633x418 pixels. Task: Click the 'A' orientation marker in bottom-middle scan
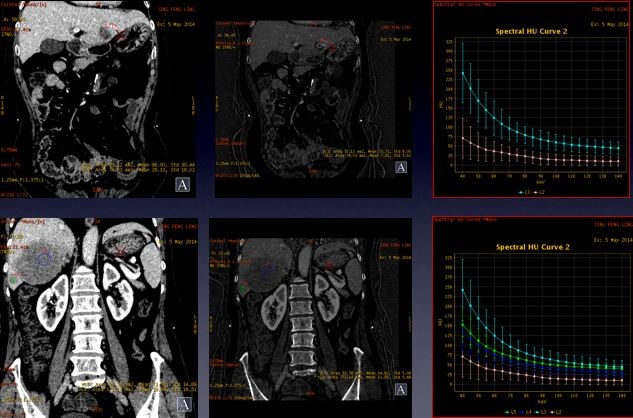[x=401, y=404]
